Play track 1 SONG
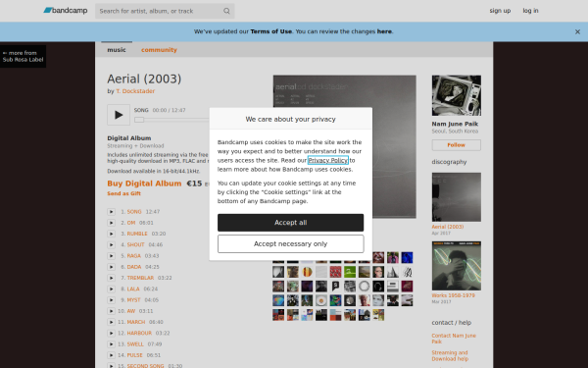 pos(112,212)
